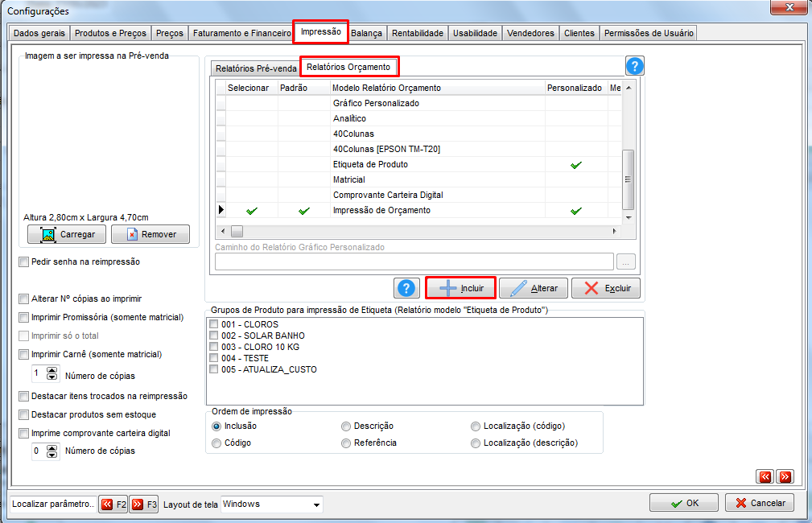
Task: Open the Dados gerais tab
Action: (x=39, y=33)
